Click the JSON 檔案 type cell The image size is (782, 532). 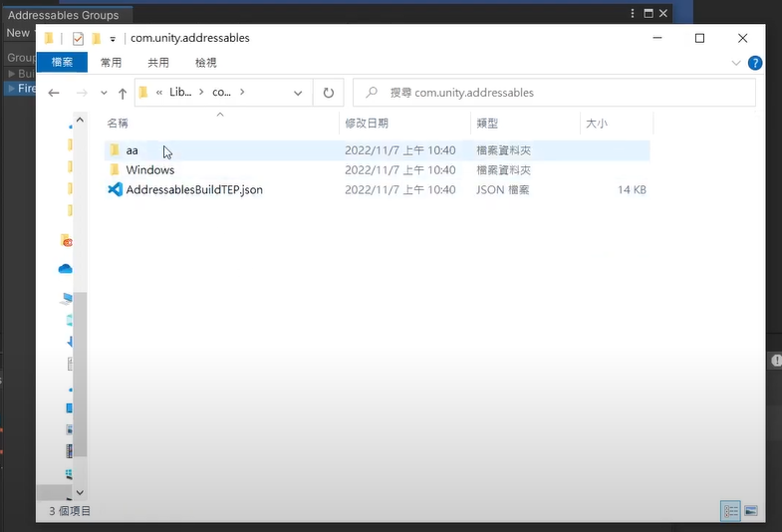click(x=503, y=190)
